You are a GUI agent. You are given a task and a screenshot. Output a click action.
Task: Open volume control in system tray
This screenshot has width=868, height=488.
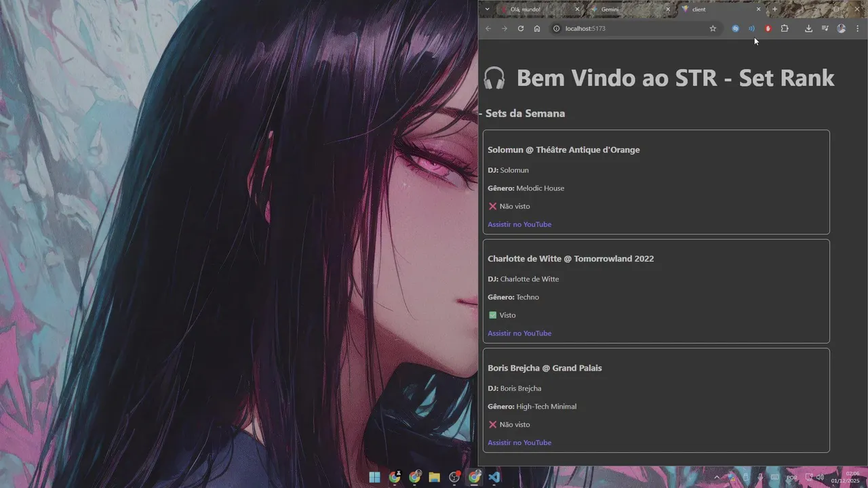coord(820,477)
